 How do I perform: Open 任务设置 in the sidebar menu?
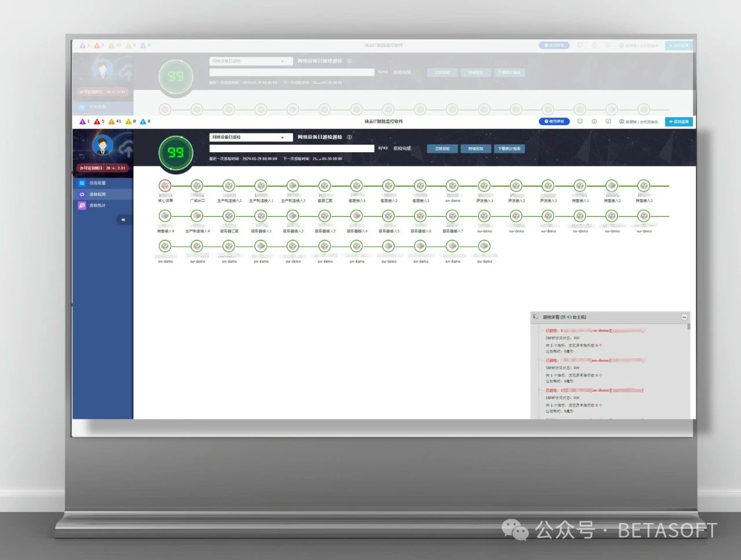pyautogui.click(x=97, y=183)
